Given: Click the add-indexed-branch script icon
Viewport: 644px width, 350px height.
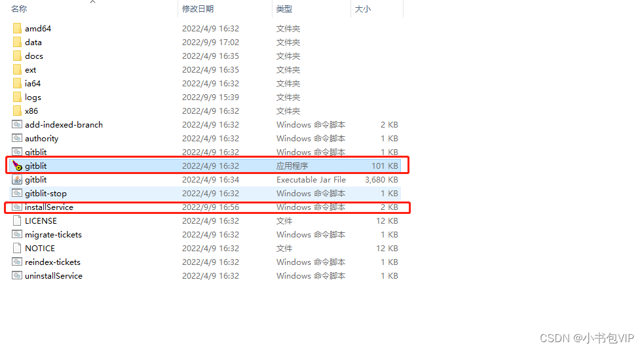Looking at the screenshot, I should tap(17, 124).
